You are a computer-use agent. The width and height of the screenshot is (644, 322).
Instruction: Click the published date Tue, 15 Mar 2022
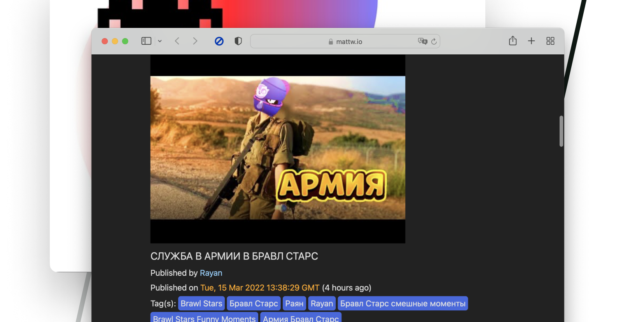(260, 288)
